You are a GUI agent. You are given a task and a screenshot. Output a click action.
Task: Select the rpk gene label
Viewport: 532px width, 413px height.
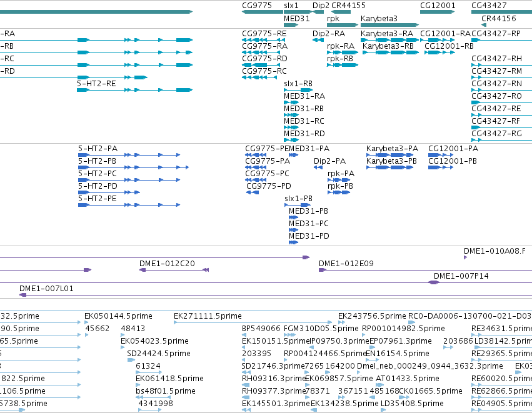333,19
